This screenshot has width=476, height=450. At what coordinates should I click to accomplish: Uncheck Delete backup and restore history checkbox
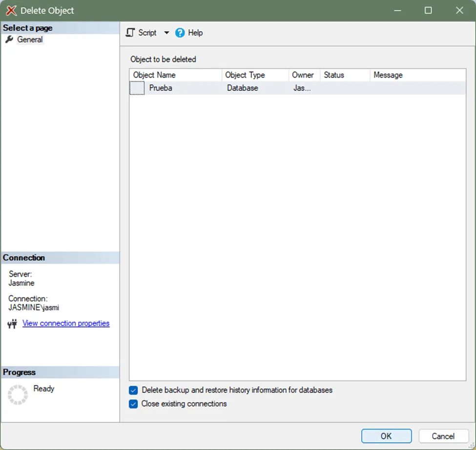[133, 390]
